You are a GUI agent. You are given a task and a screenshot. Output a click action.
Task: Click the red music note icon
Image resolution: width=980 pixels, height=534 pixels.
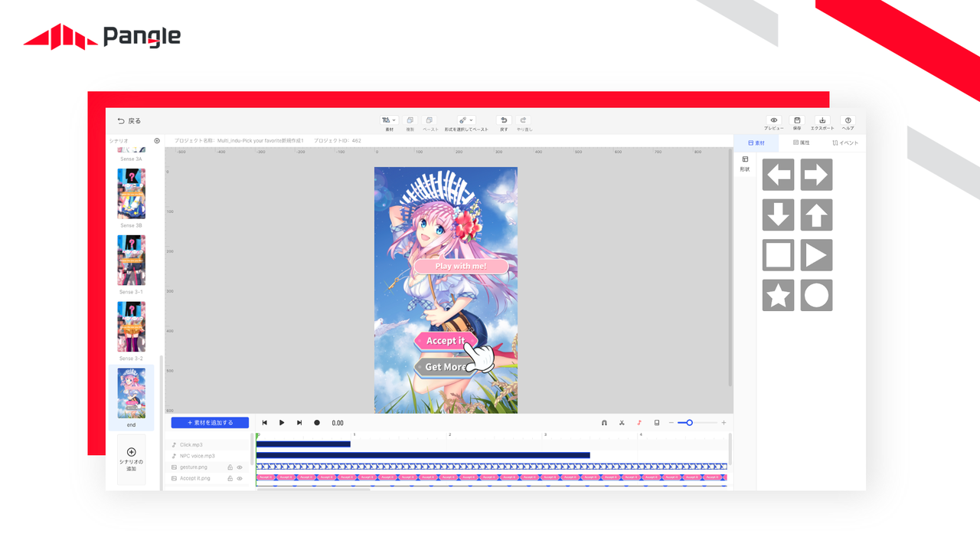[x=639, y=423]
